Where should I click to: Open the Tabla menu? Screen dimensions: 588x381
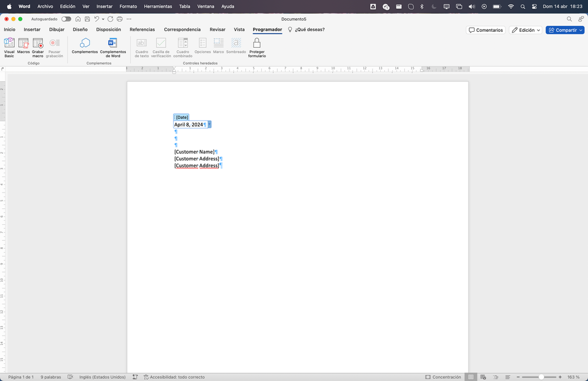tap(184, 6)
